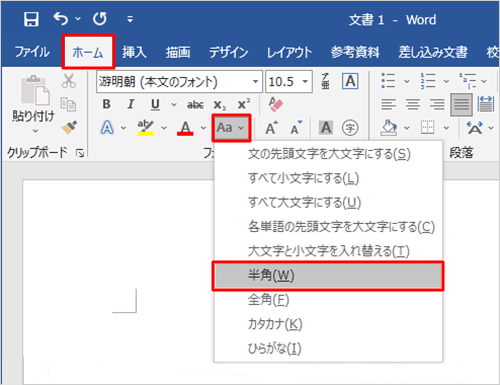
Task: Choose 文の先頭文字を大文字にする(S)
Action: (x=329, y=154)
